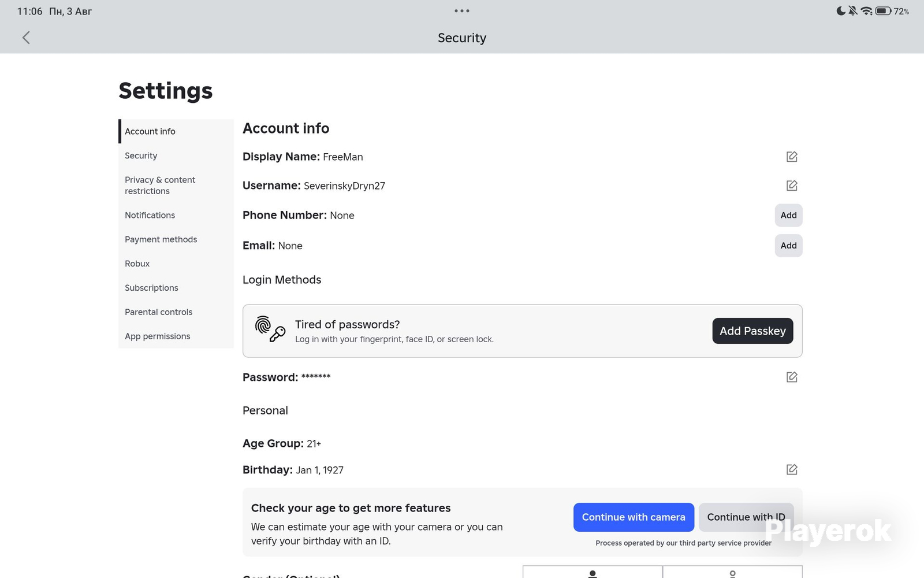
Task: Edit the Display Name with pencil icon
Action: [x=792, y=157]
